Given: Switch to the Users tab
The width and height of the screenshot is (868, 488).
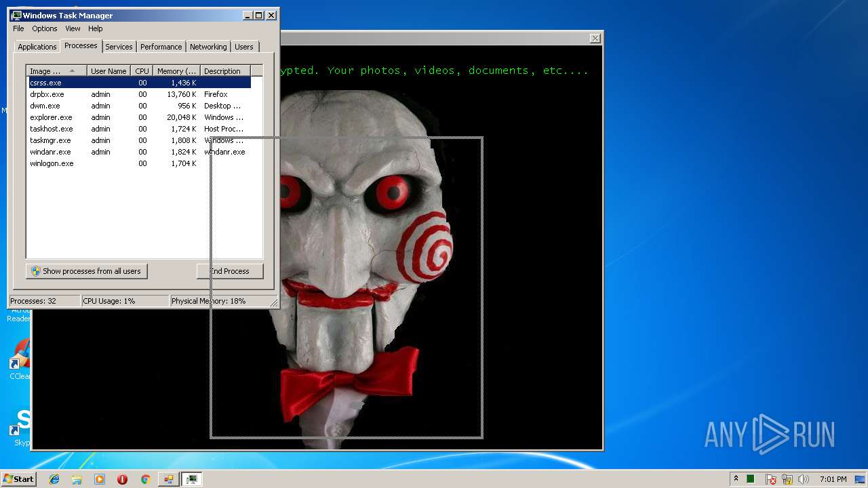Looking at the screenshot, I should pos(244,47).
